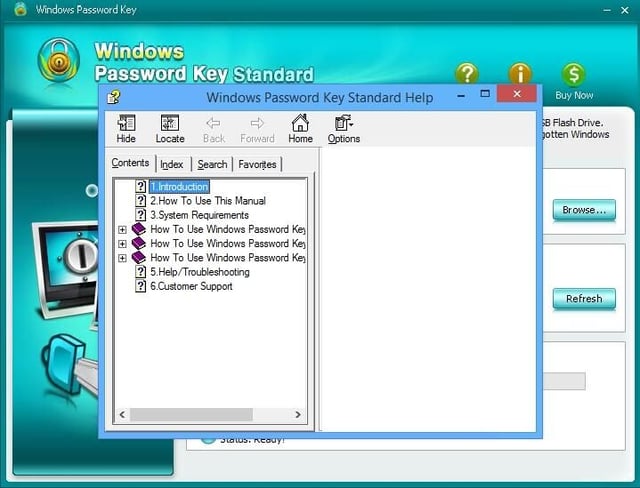Image resolution: width=640 pixels, height=488 pixels.
Task: Expand the second How To Use book node
Action: point(122,244)
